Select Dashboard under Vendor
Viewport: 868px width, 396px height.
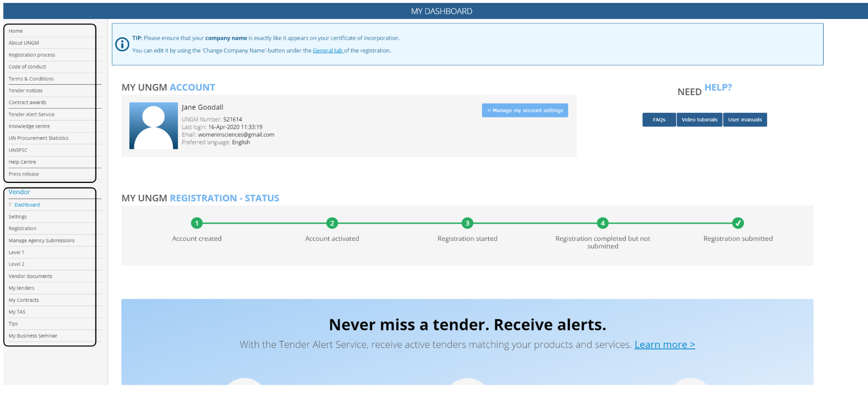click(27, 205)
